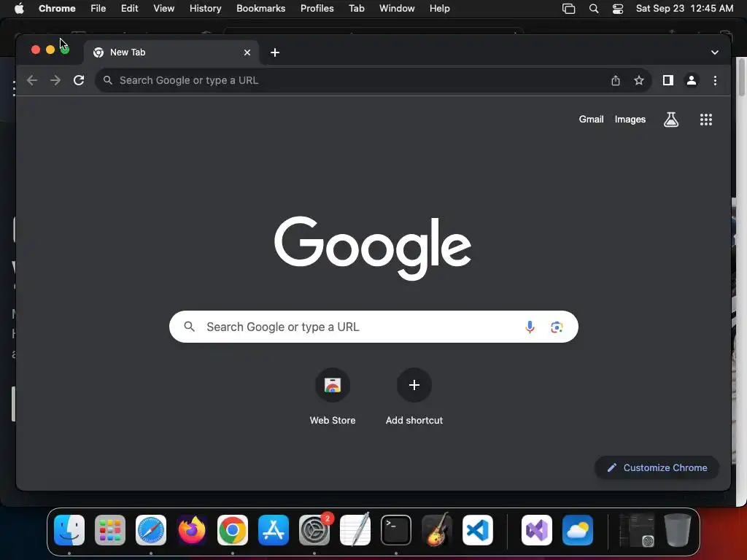747x560 pixels.
Task: Select the New Tab tab
Action: tap(171, 52)
